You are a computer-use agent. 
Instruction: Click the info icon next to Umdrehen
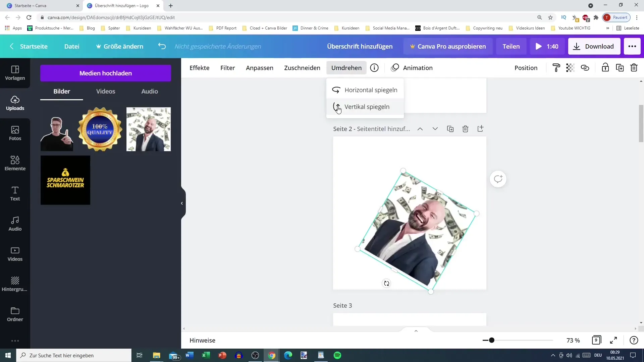[375, 67]
